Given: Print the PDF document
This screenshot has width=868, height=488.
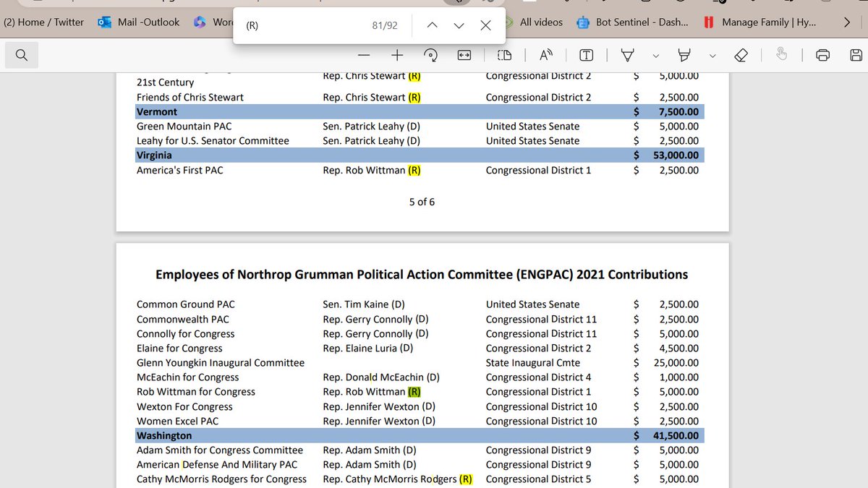Looking at the screenshot, I should (x=822, y=55).
